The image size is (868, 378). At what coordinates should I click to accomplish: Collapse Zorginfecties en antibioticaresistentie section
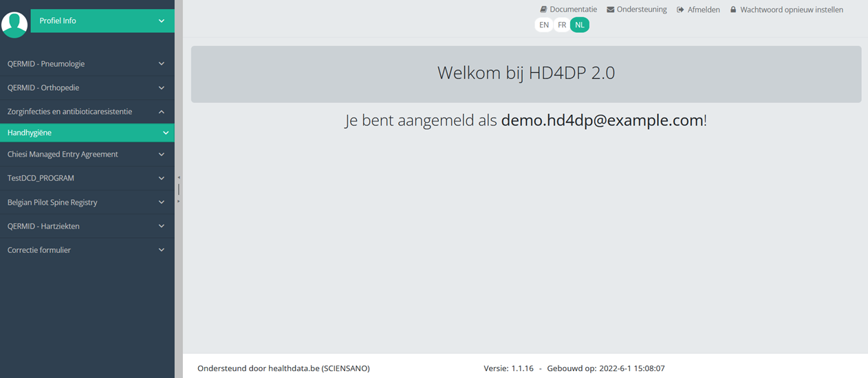click(x=162, y=111)
